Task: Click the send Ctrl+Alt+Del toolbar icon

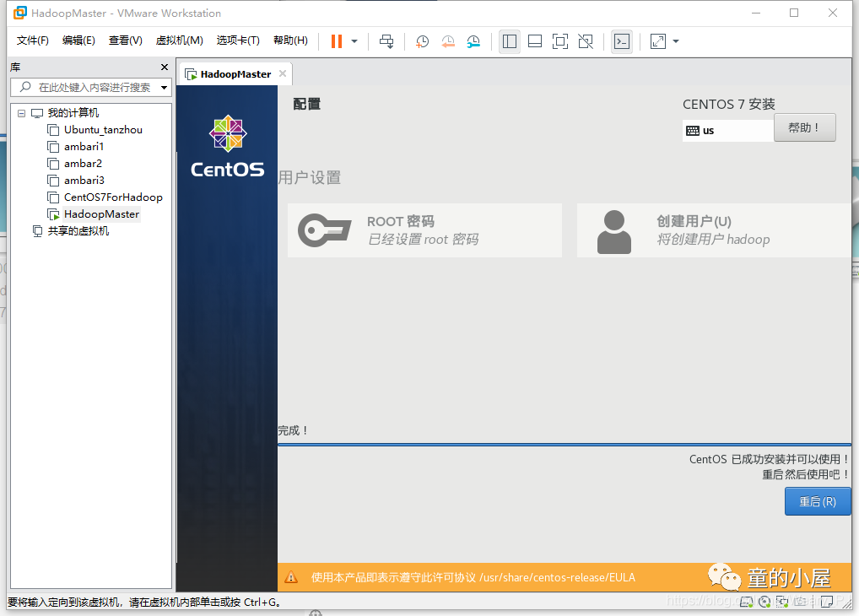Action: coord(386,41)
